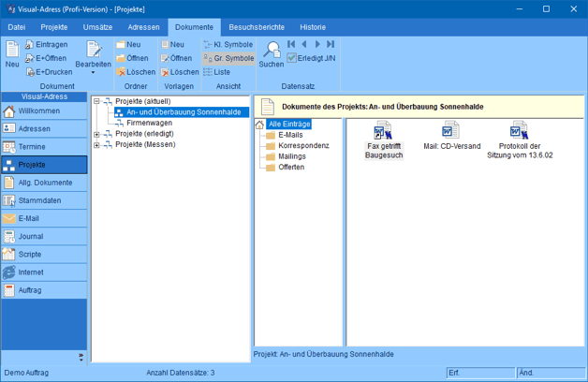
Task: Select An- und Überbauung Sonnenhalde project
Action: click(x=182, y=112)
